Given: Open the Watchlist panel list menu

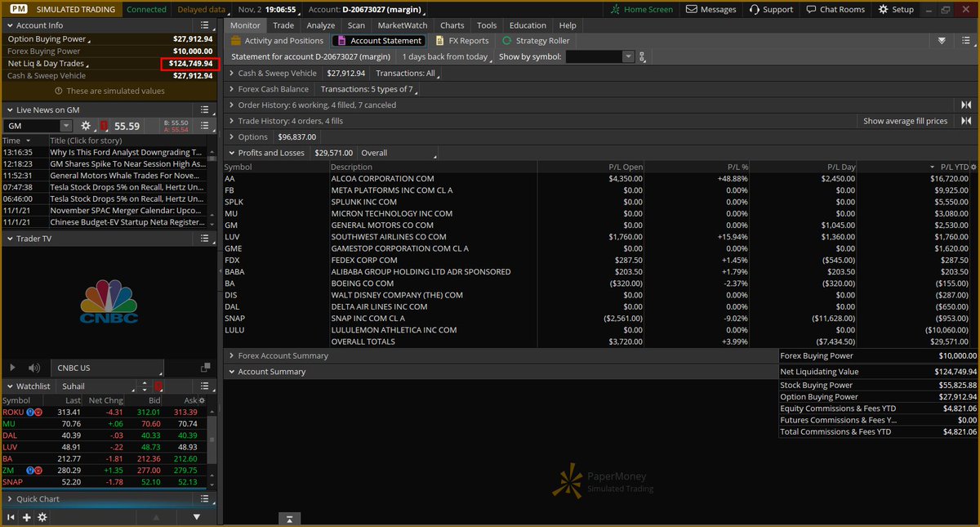Looking at the screenshot, I should [205, 386].
